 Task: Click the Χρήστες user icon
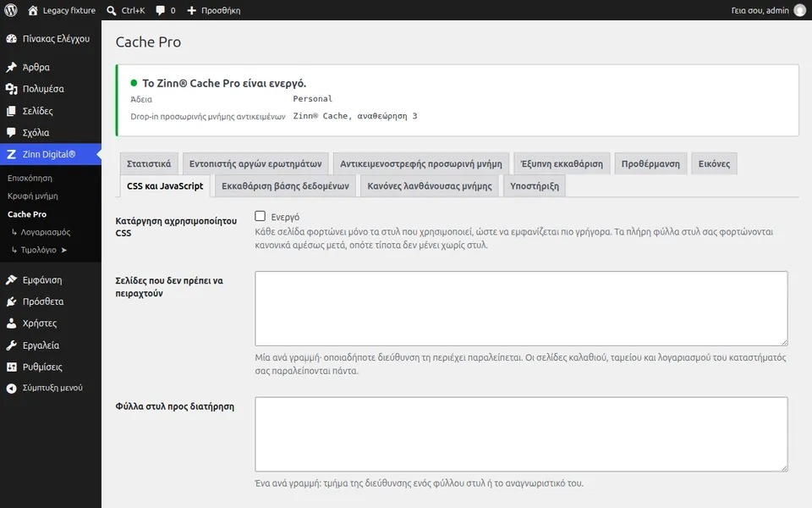click(11, 323)
